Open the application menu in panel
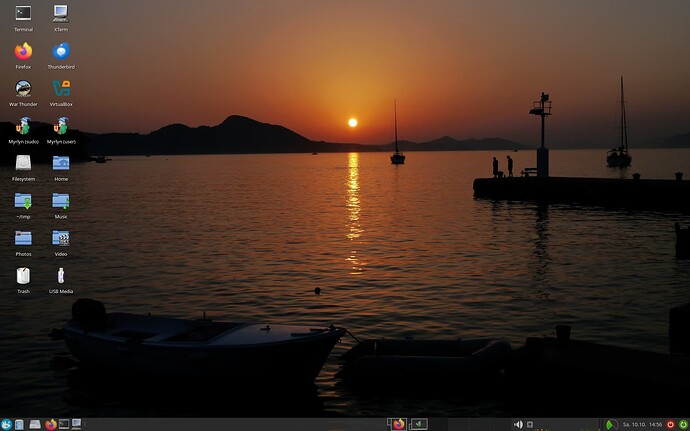Viewport: 690px width, 431px height. tap(6, 424)
